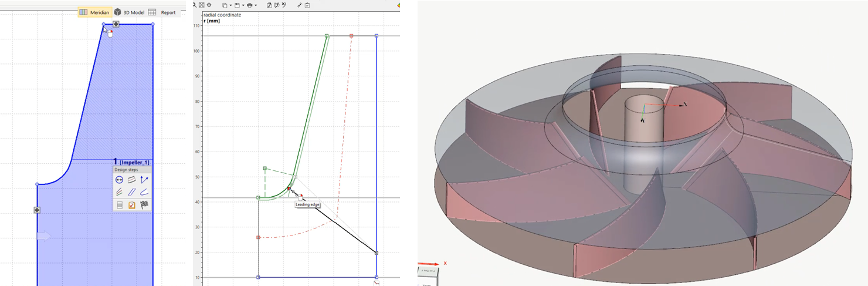Switch to the Meridian tab

(95, 12)
